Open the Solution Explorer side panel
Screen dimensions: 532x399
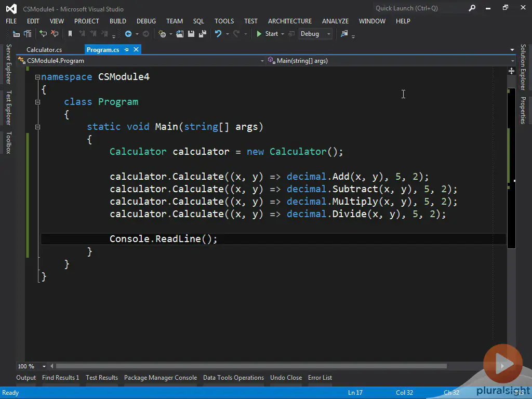coord(523,67)
